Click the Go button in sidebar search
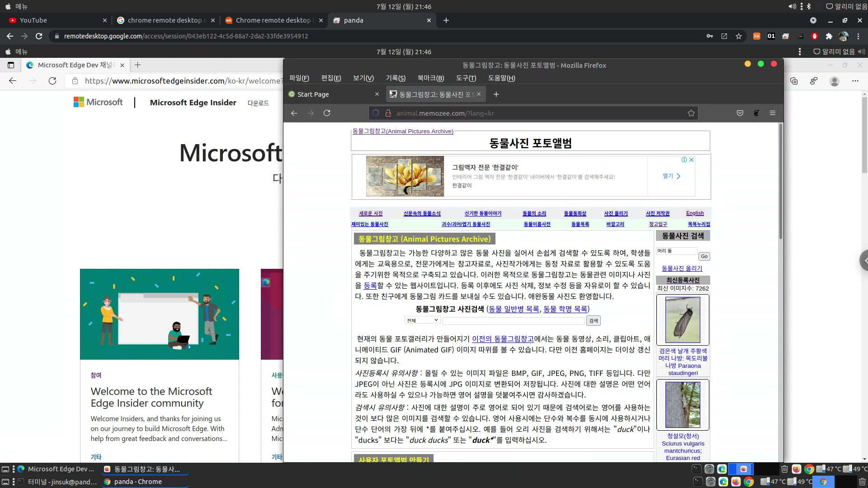Screen dimensions: 868x488 pos(704,256)
